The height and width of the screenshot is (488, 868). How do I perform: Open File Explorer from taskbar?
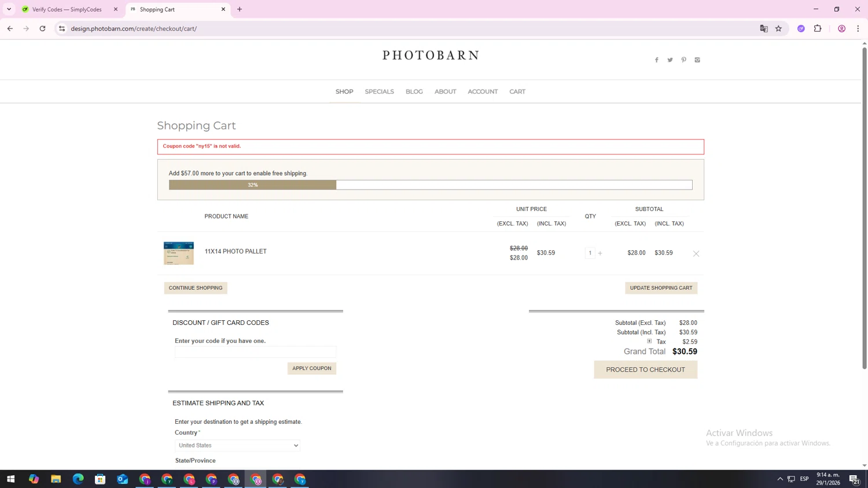(x=56, y=479)
